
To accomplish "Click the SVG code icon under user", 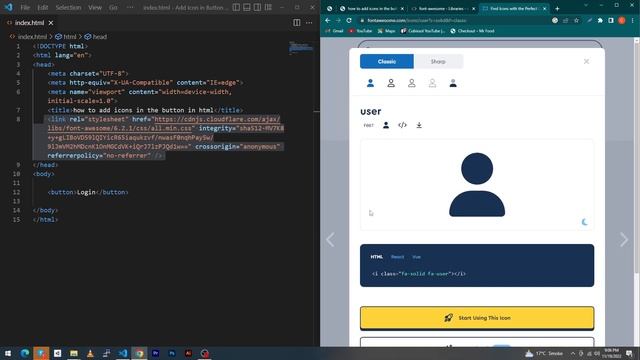I will (x=402, y=125).
